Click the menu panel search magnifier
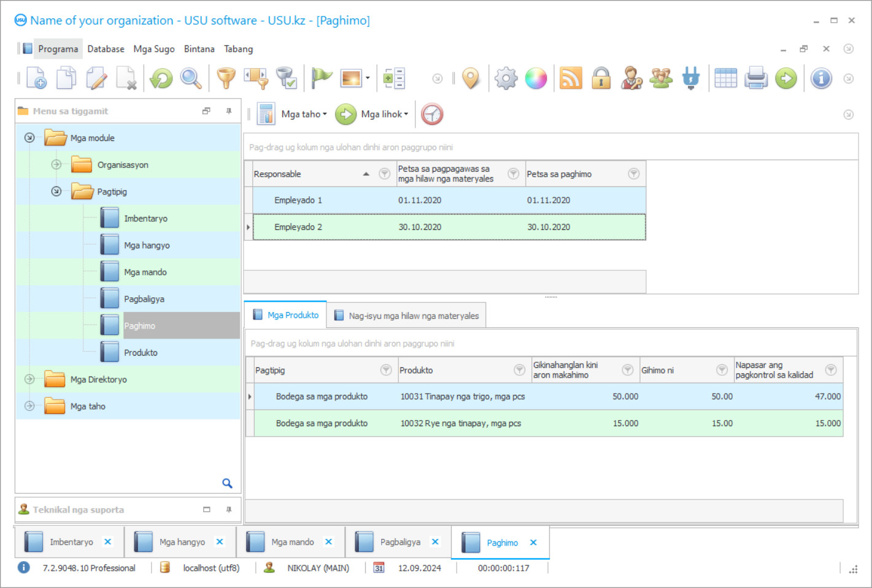This screenshot has width=872, height=588. click(227, 483)
